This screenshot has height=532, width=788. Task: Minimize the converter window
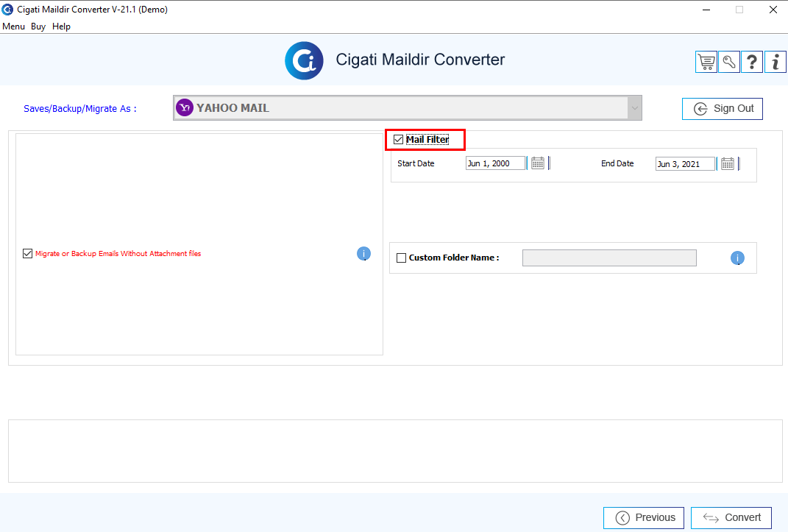706,10
